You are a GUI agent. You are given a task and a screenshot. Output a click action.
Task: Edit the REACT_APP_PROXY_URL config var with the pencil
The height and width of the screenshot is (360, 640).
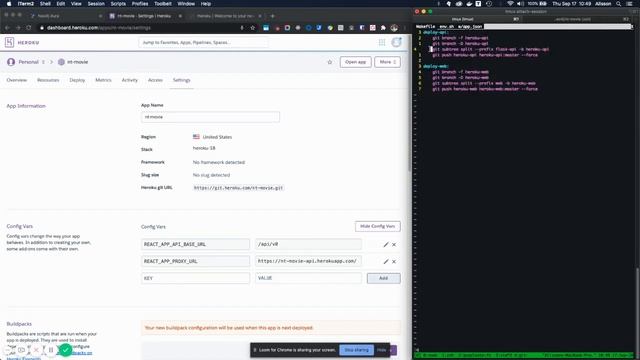point(386,261)
